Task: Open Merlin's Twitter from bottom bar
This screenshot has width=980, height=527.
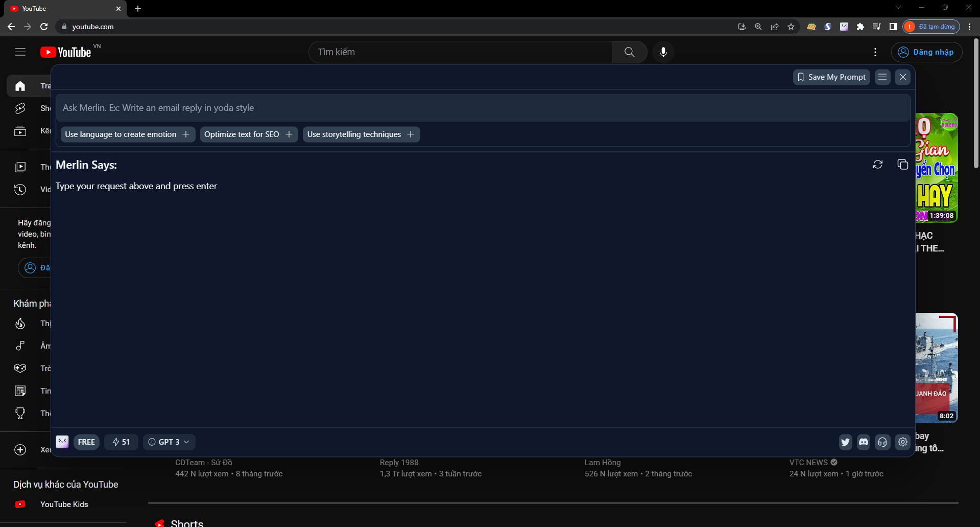Action: tap(845, 442)
